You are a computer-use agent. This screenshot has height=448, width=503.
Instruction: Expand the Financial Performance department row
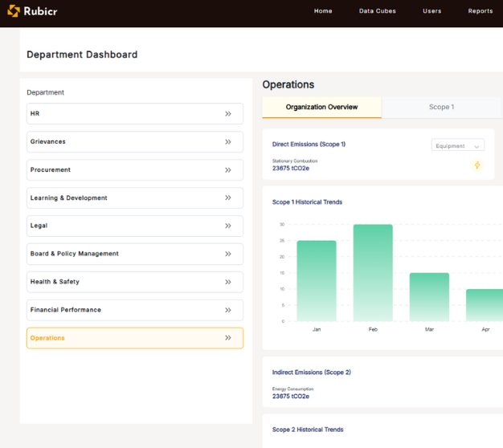pyautogui.click(x=134, y=310)
